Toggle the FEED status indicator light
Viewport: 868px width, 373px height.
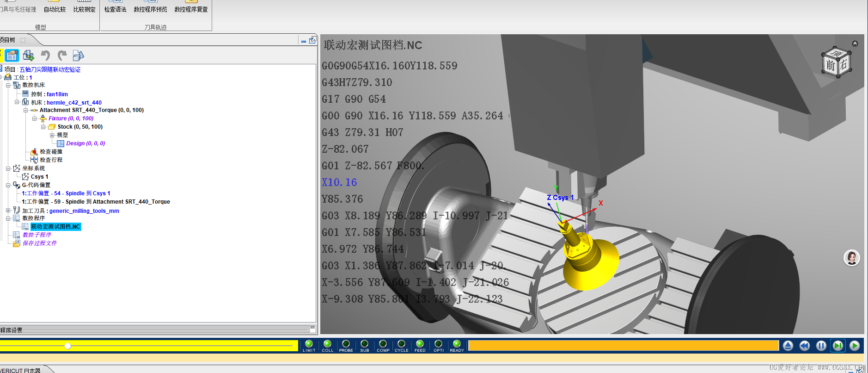420,344
